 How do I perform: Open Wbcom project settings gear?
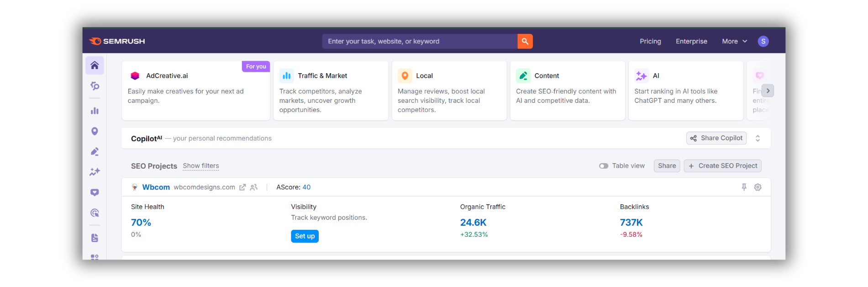click(x=758, y=187)
